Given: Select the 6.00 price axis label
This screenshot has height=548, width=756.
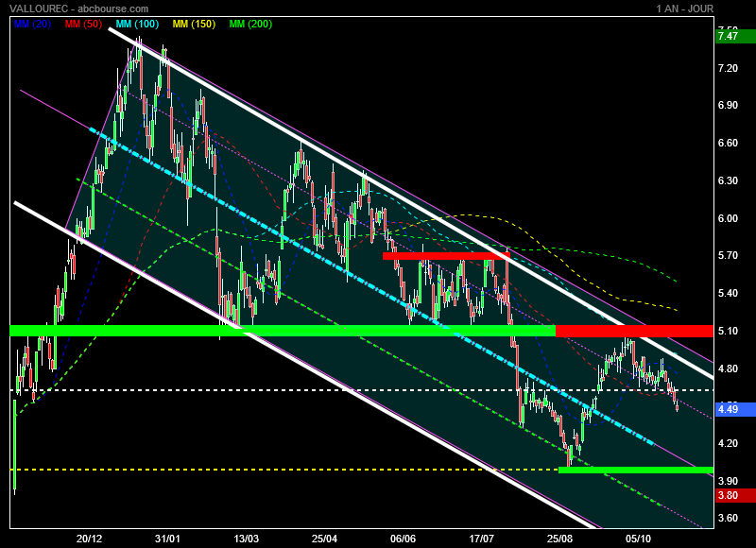Looking at the screenshot, I should 728,218.
